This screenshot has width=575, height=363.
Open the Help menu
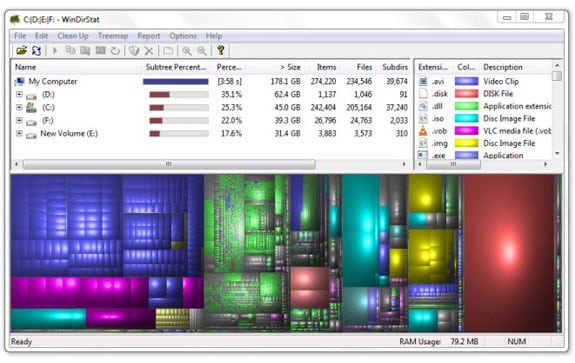click(214, 36)
